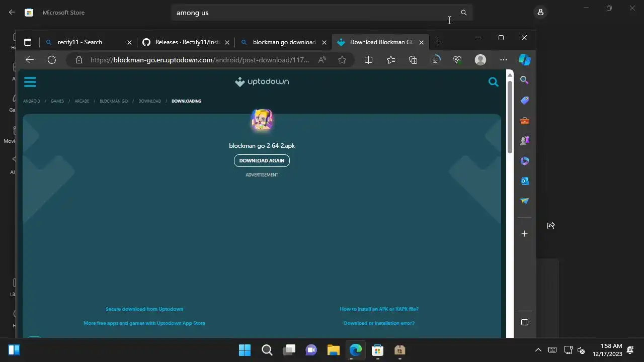Select the Download Blockman GO tab
This screenshot has width=644, height=362.
pyautogui.click(x=381, y=42)
